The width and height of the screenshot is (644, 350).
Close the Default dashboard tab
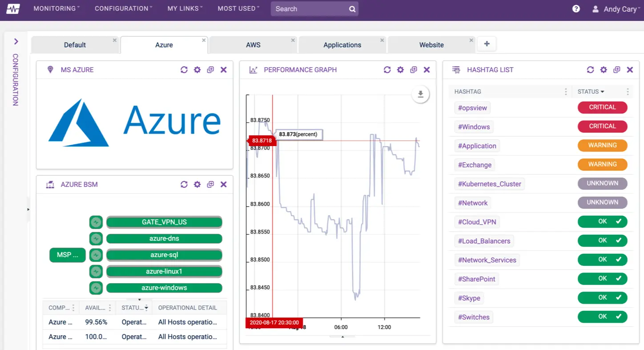(115, 40)
